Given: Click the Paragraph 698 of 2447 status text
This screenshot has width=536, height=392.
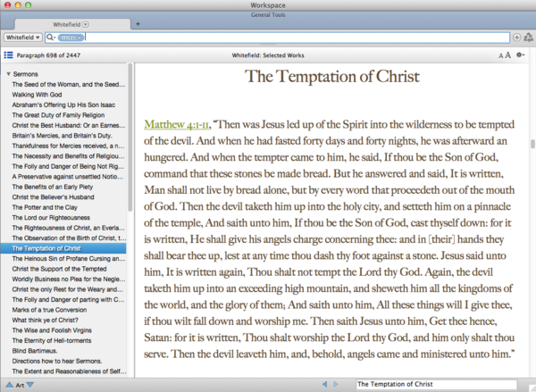Looking at the screenshot, I should (48, 55).
